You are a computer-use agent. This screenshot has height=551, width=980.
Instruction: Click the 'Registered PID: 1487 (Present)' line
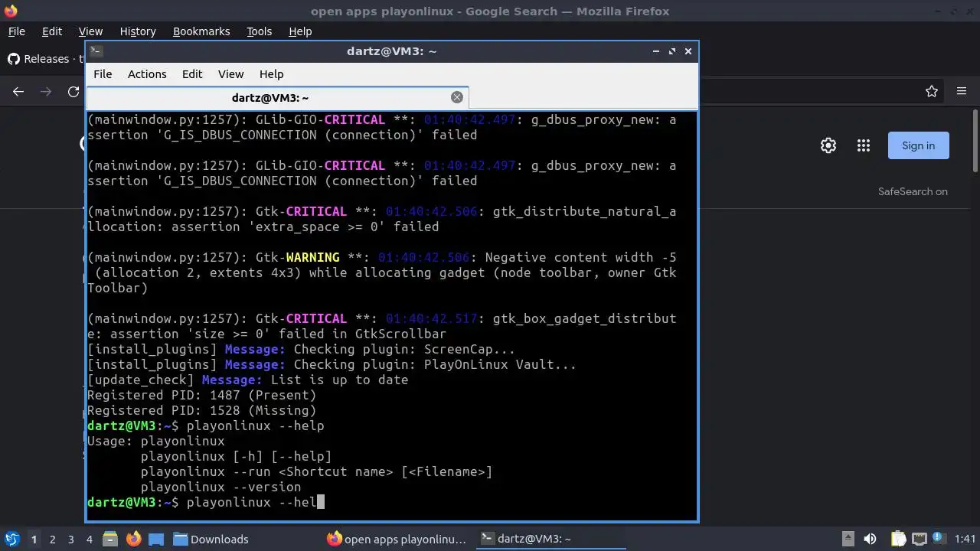coord(201,395)
